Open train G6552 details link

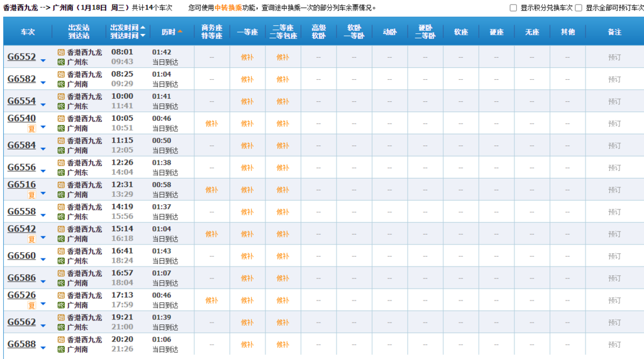click(x=22, y=57)
